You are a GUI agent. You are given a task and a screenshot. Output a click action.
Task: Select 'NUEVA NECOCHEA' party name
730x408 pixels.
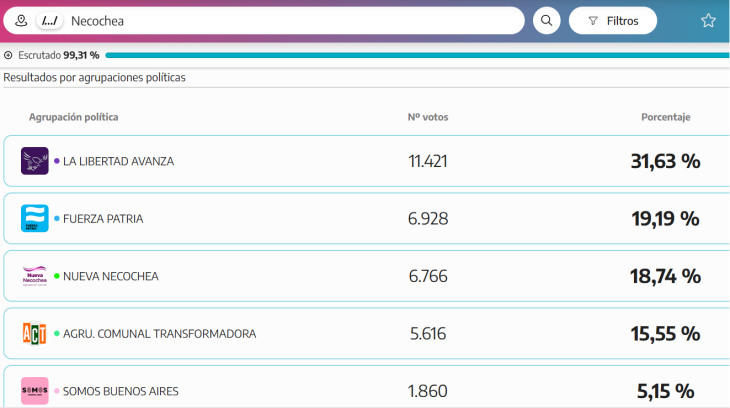[x=111, y=276]
